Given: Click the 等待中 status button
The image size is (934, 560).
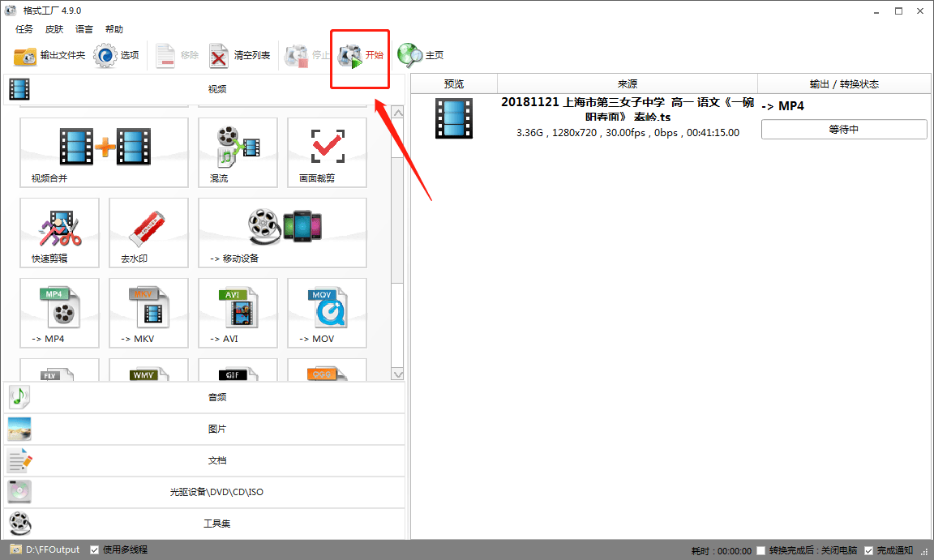Looking at the screenshot, I should [x=844, y=129].
